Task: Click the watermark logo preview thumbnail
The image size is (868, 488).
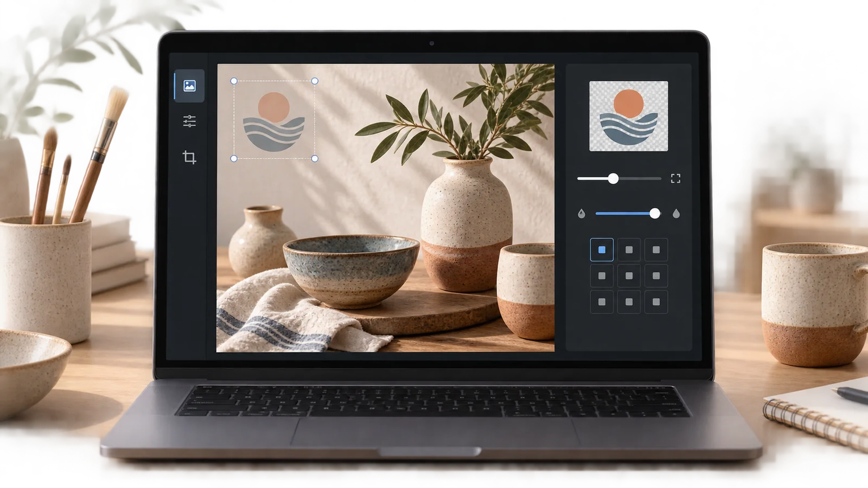Action: tap(629, 116)
